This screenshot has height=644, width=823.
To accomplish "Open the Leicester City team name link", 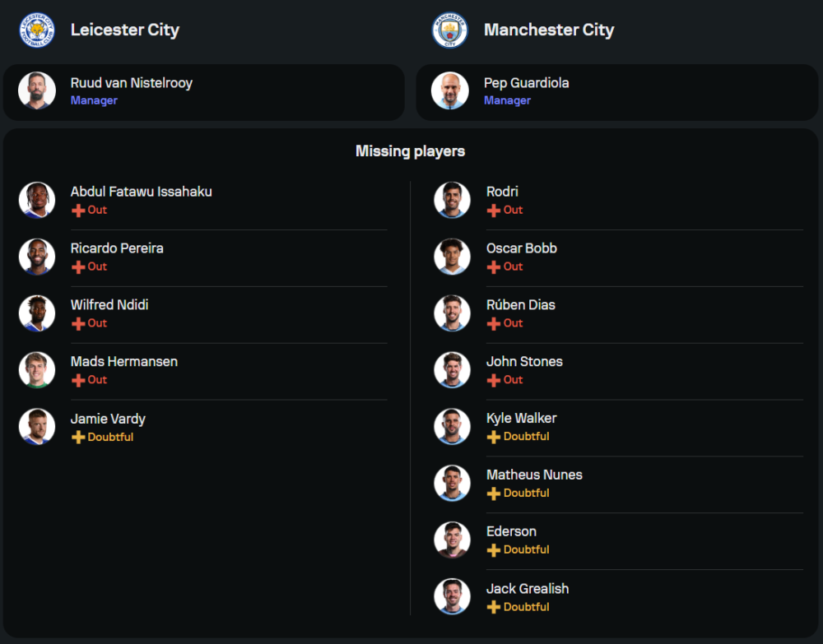I will pyautogui.click(x=124, y=30).
